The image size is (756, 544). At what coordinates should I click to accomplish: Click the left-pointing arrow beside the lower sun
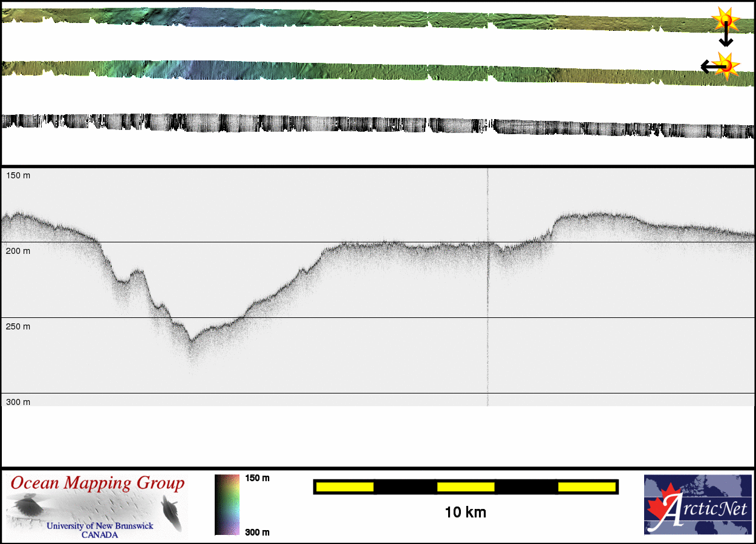click(709, 66)
